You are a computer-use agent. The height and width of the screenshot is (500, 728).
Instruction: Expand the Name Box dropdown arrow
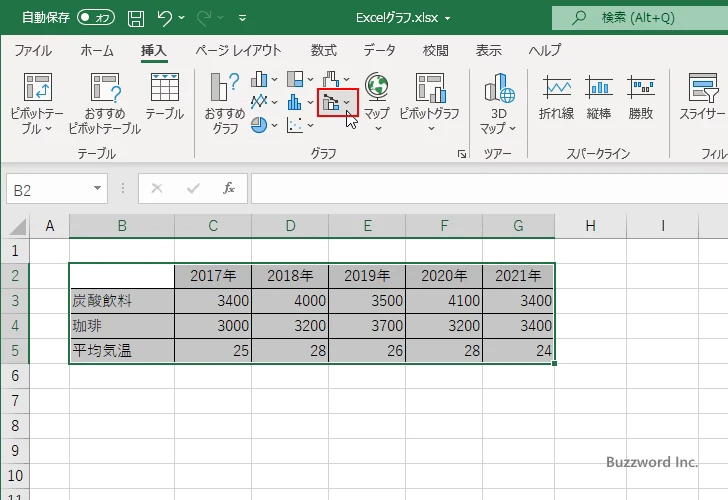pos(98,188)
